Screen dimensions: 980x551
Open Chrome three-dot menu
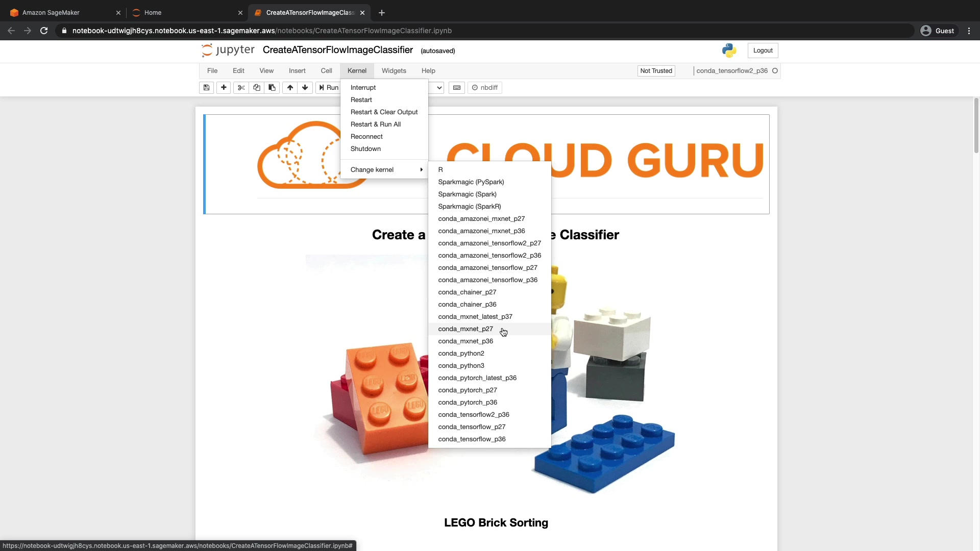tap(969, 31)
